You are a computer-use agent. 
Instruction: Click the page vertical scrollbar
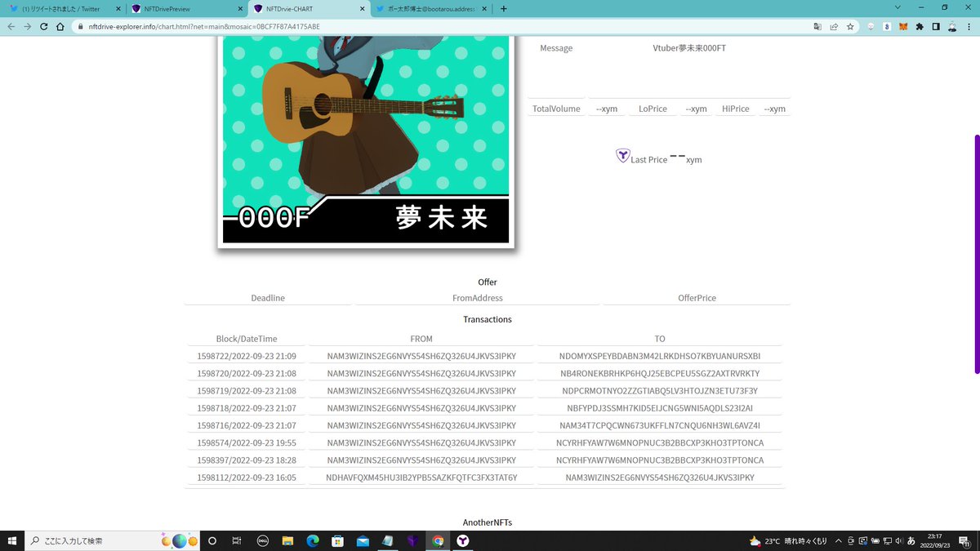click(x=976, y=254)
